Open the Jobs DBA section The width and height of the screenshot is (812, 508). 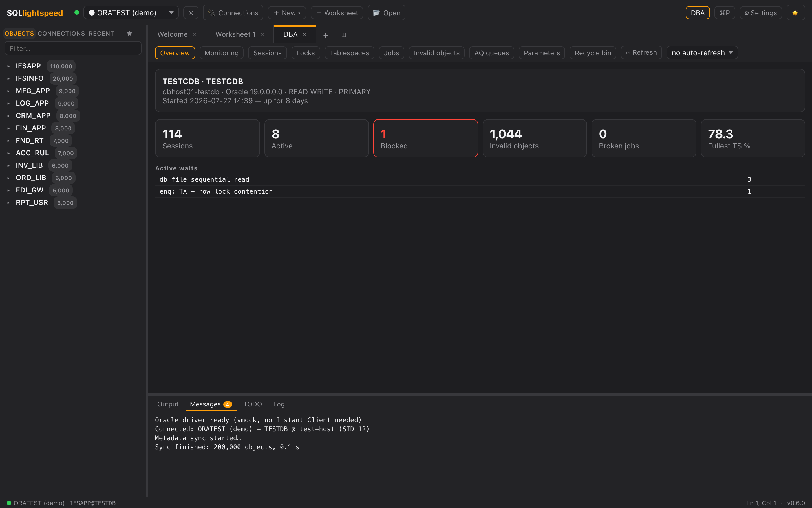[392, 53]
